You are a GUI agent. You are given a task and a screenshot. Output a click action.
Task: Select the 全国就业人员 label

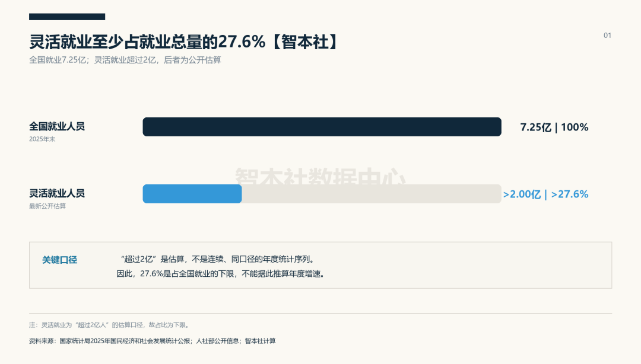click(57, 126)
